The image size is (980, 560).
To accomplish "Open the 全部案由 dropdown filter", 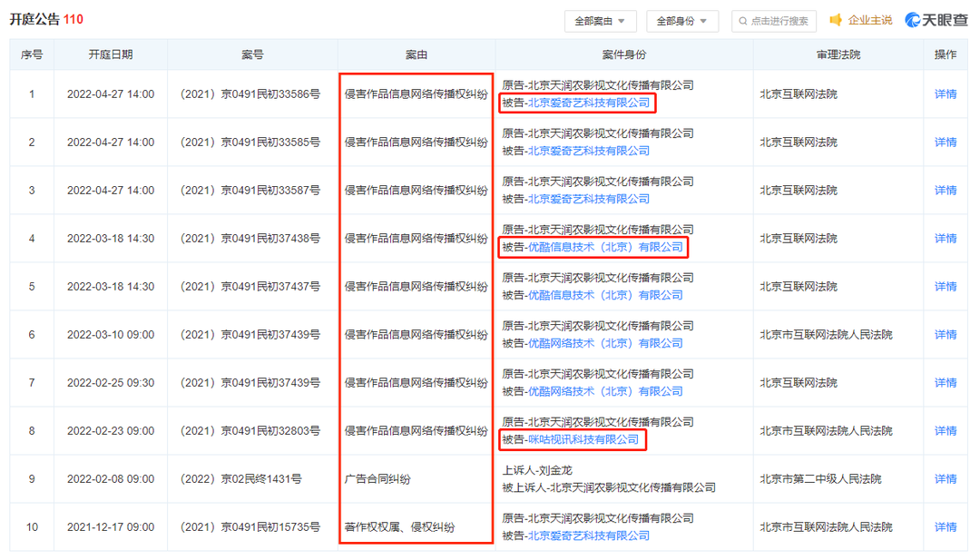I will click(600, 21).
